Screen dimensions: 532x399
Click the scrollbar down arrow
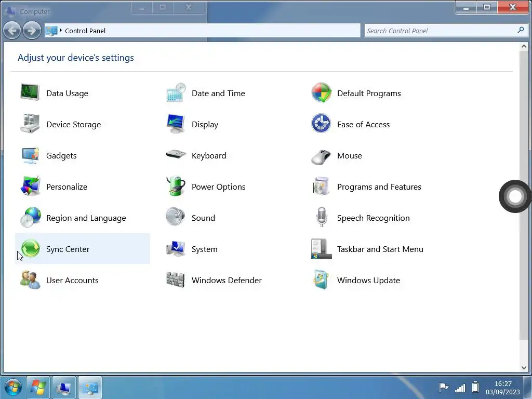[524, 367]
